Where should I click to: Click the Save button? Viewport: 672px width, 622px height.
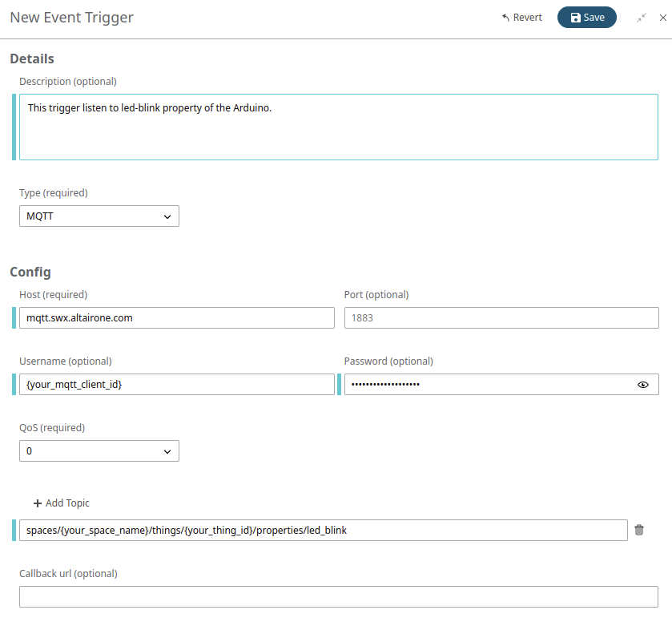pos(586,18)
